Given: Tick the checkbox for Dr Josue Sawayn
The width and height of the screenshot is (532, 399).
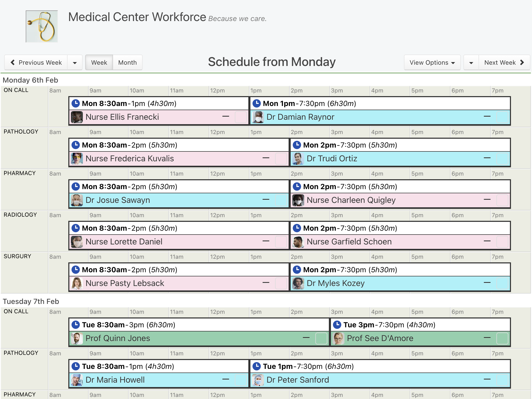Looking at the screenshot, I should coord(281,200).
